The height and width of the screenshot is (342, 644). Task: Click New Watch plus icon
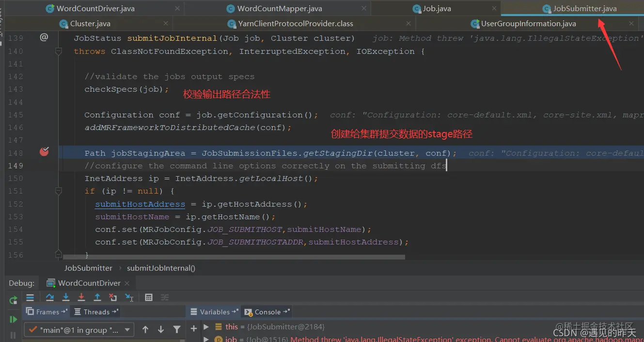pos(194,329)
